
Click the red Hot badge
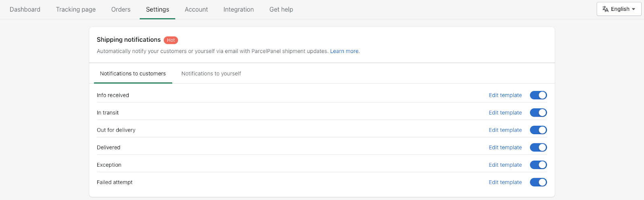click(171, 40)
